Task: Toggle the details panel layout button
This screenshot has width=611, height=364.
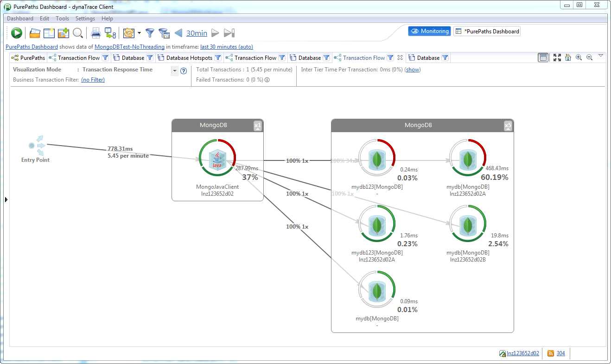Action: pyautogui.click(x=543, y=57)
